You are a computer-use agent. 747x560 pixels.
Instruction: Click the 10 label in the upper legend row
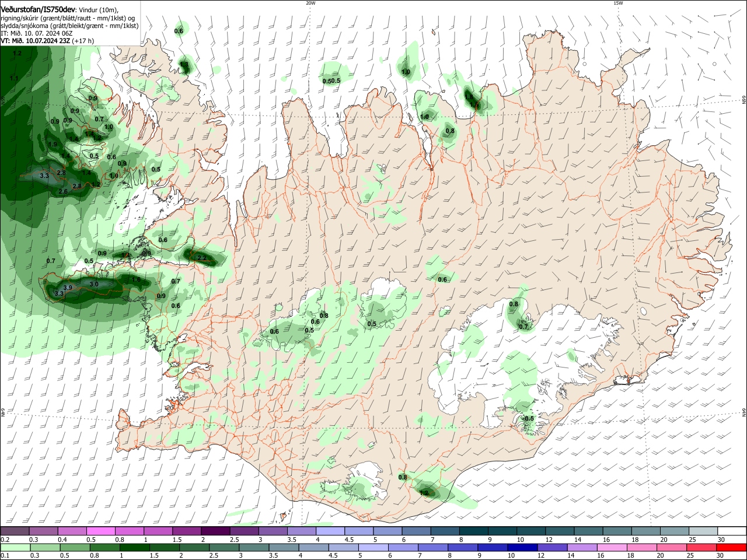tap(520, 540)
